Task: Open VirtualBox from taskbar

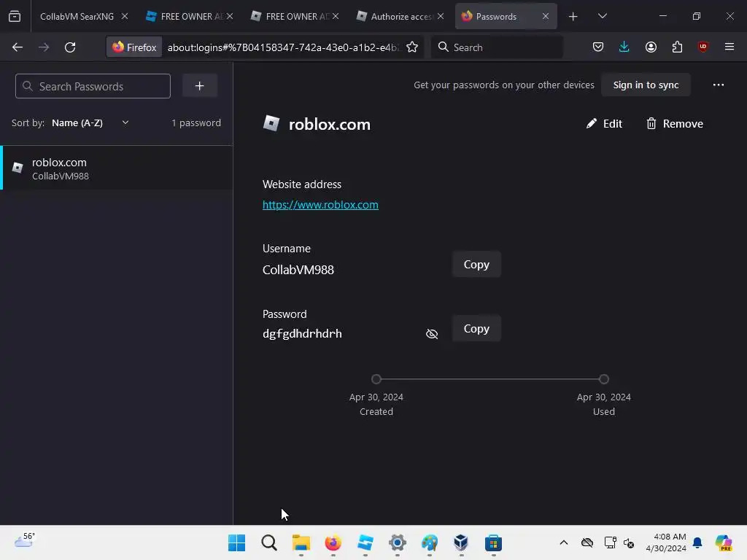Action: (x=461, y=542)
